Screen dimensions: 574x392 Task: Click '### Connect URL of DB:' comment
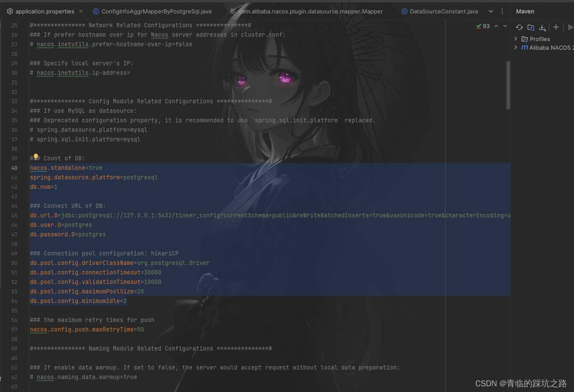coord(68,206)
